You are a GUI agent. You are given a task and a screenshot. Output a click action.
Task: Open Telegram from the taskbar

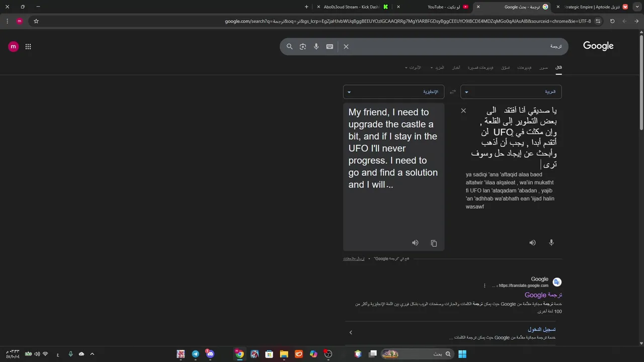click(x=195, y=354)
